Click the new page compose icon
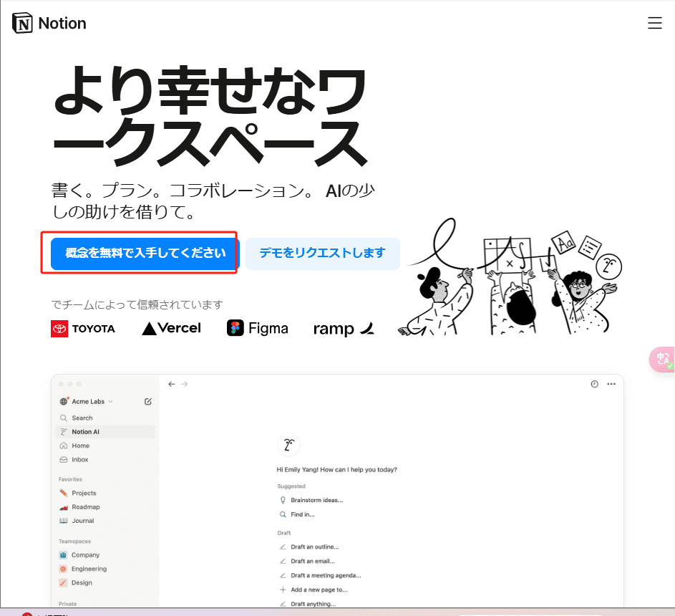Image resolution: width=675 pixels, height=616 pixels. 148,402
